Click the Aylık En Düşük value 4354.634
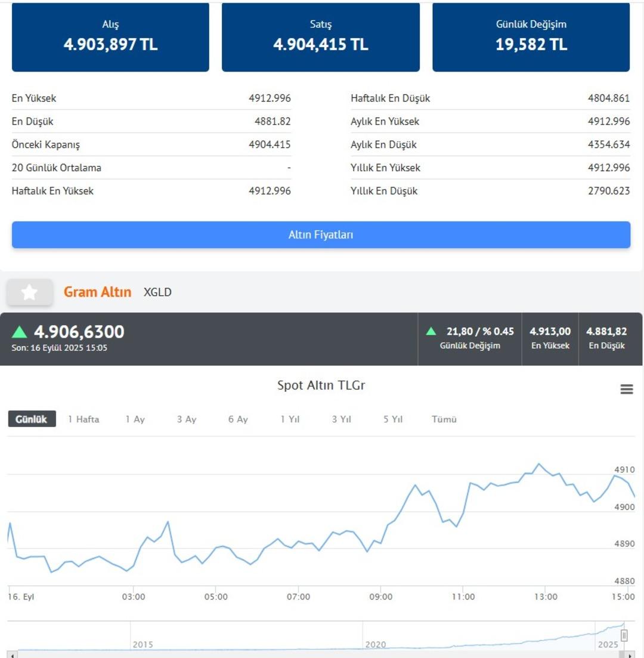Image resolution: width=644 pixels, height=658 pixels. 609,144
